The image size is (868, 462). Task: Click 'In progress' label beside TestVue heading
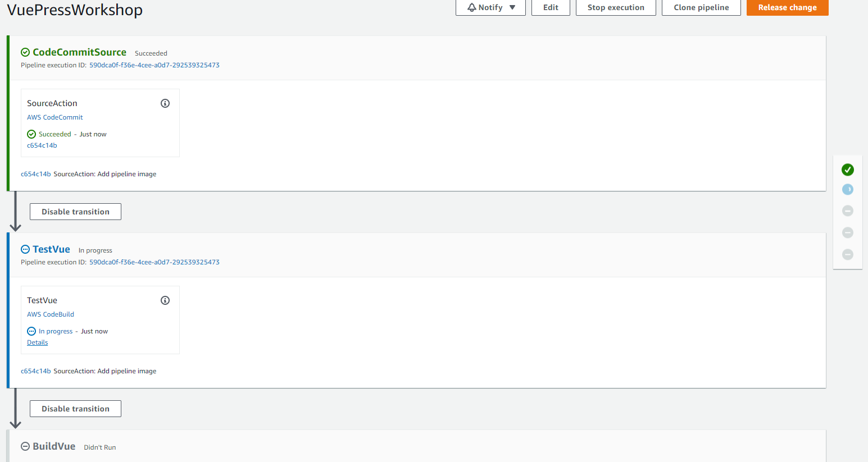[x=96, y=250]
